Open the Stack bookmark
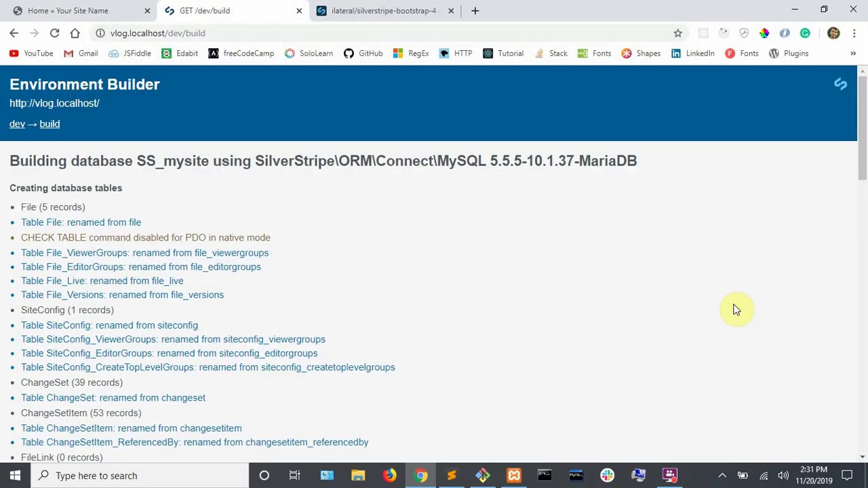 (x=551, y=54)
